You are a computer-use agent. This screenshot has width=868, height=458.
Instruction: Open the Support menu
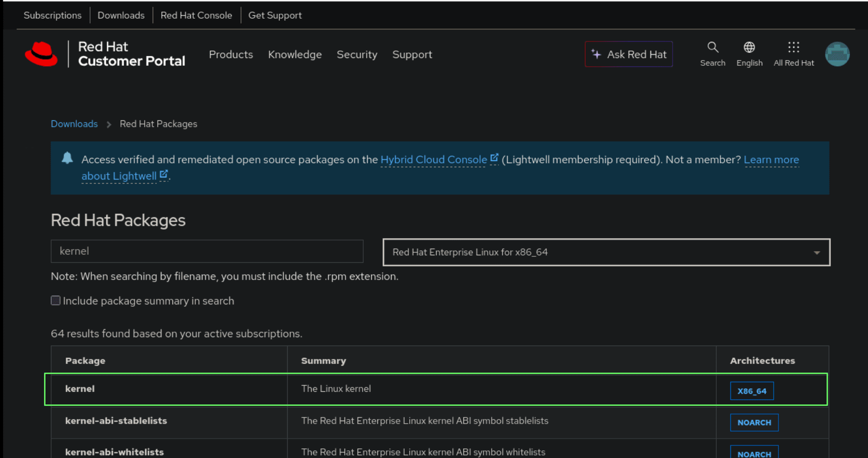412,55
